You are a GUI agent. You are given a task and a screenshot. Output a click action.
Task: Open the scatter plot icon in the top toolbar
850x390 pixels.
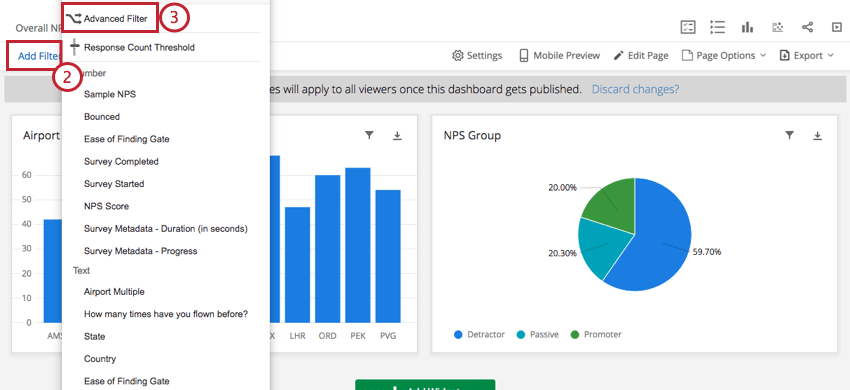click(777, 27)
